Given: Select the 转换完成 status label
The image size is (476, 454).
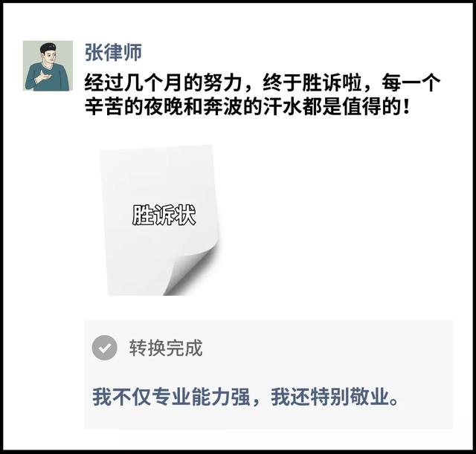Looking at the screenshot, I should [166, 348].
